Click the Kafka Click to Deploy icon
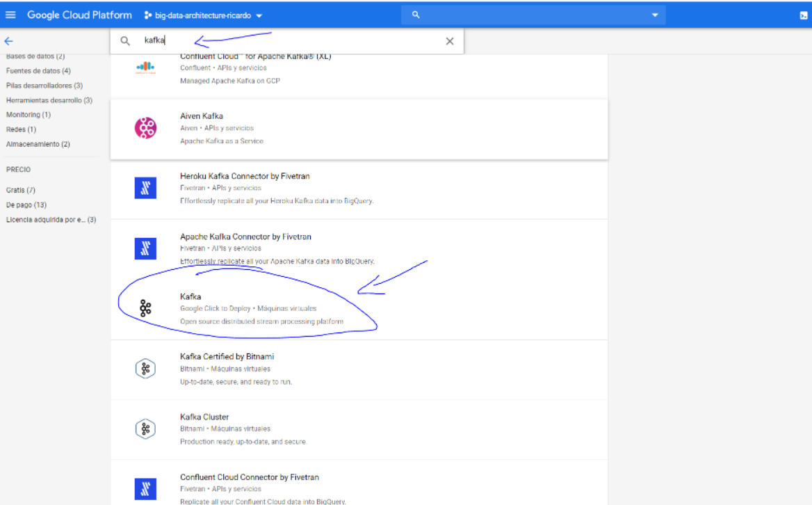Screen dimensions: 812x505 (x=145, y=309)
